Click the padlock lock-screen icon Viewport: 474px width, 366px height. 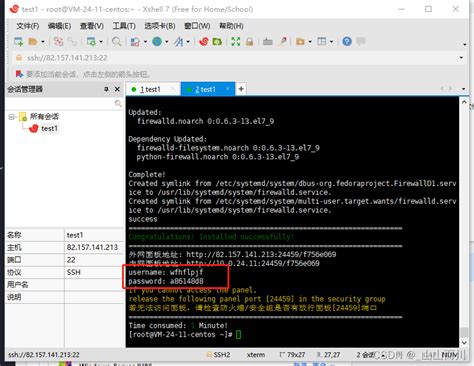point(249,42)
